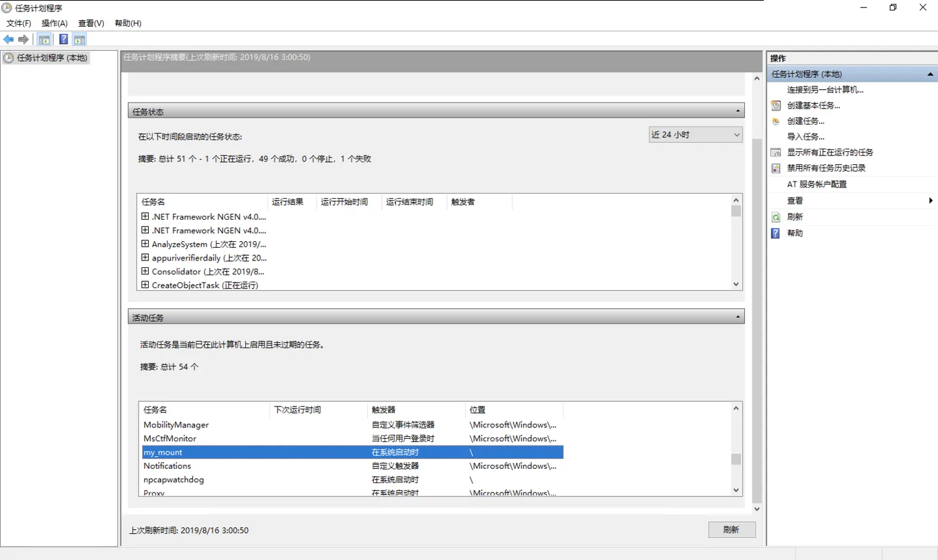Open the 操作(A) menu
This screenshot has height=560, width=938.
tap(54, 23)
